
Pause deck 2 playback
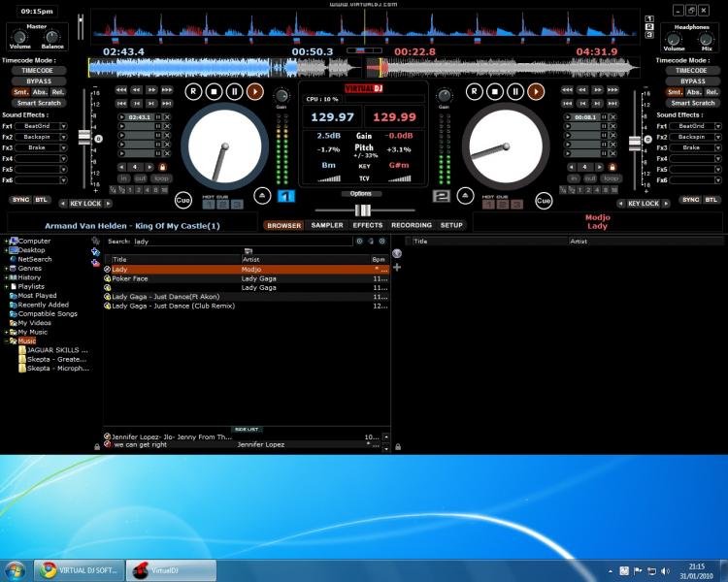515,91
